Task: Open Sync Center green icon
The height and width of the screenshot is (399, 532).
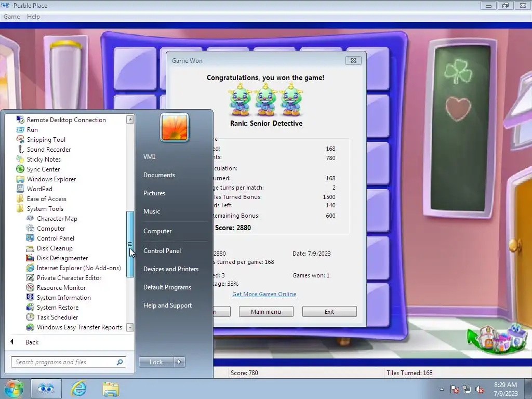Action: 20,169
